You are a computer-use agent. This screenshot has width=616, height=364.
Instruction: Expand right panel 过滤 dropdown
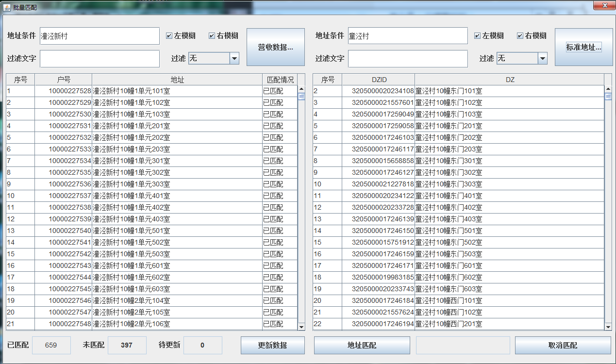542,58
